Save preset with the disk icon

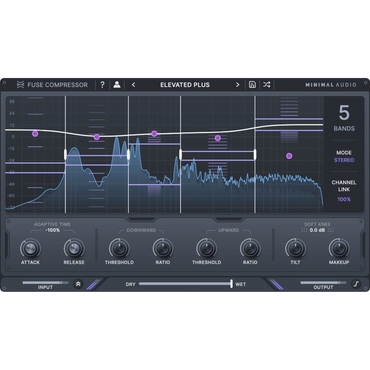[x=252, y=85]
